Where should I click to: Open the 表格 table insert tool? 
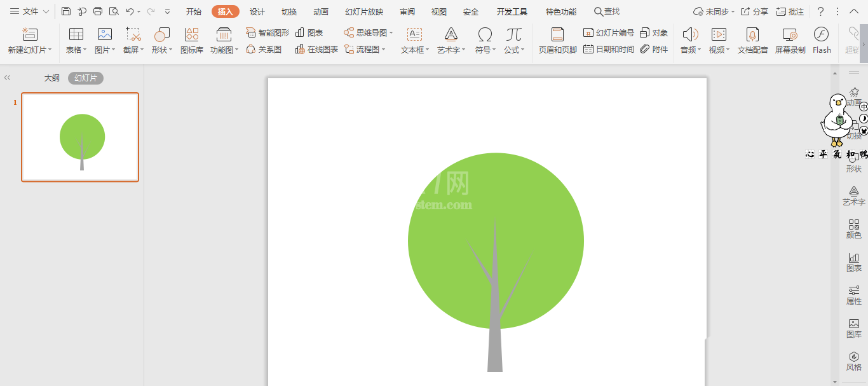point(76,40)
